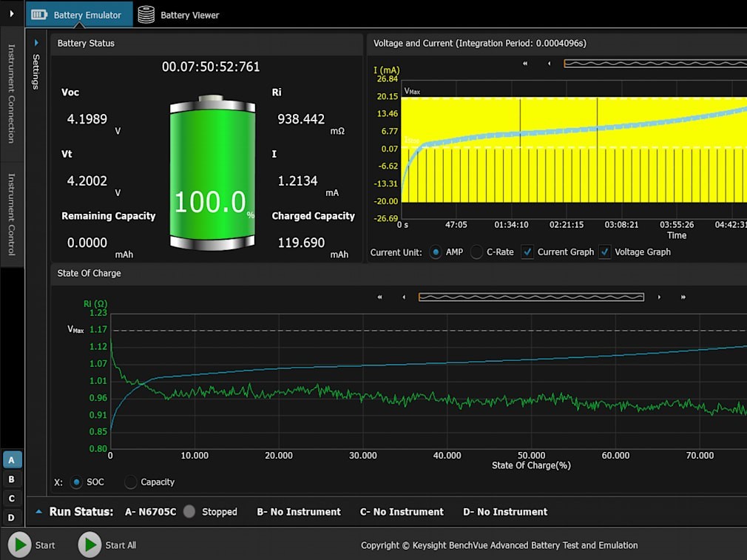This screenshot has height=560, width=747.
Task: Uncheck the Current Graph checkbox
Action: (x=527, y=252)
